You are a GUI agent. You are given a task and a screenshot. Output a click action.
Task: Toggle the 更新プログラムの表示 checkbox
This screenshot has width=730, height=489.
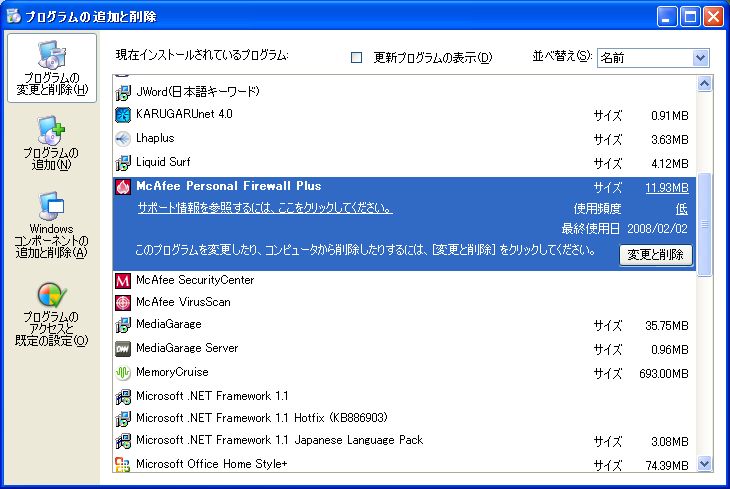356,57
